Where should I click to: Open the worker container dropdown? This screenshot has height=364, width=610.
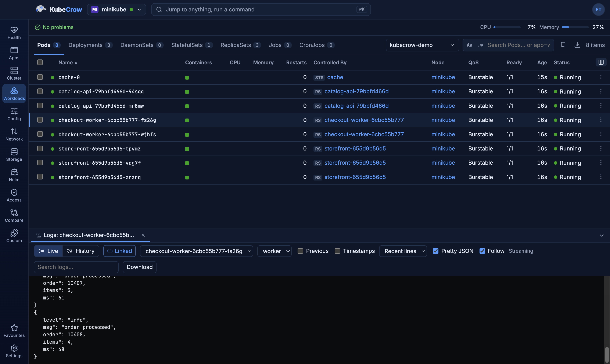point(274,251)
